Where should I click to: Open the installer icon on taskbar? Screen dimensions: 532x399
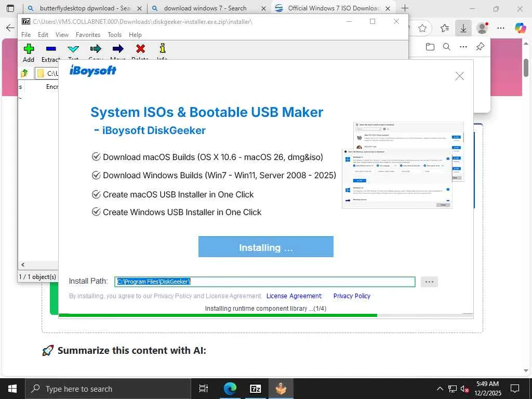coord(281,389)
